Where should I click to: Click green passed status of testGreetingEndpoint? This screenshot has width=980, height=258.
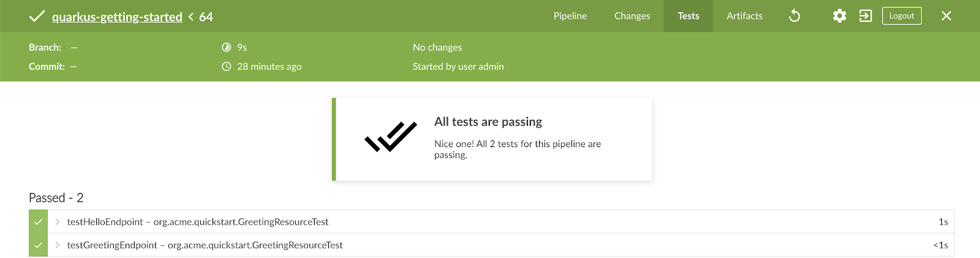(x=38, y=245)
